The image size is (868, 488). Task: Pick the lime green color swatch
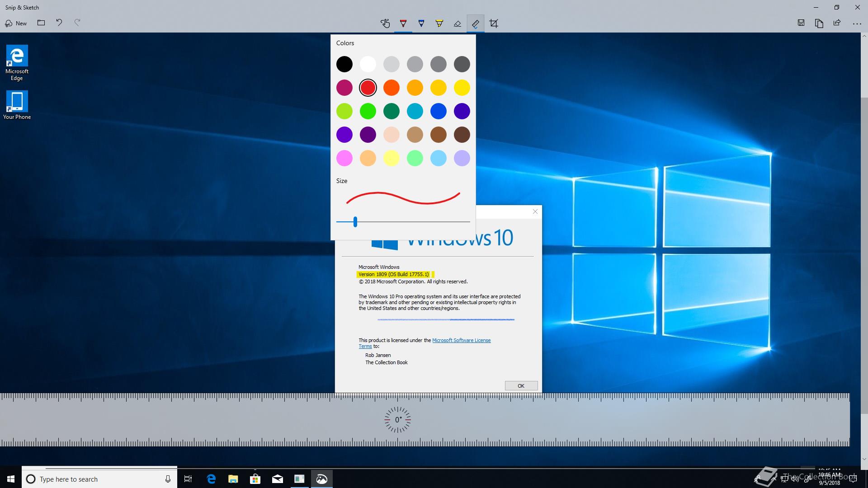click(344, 111)
